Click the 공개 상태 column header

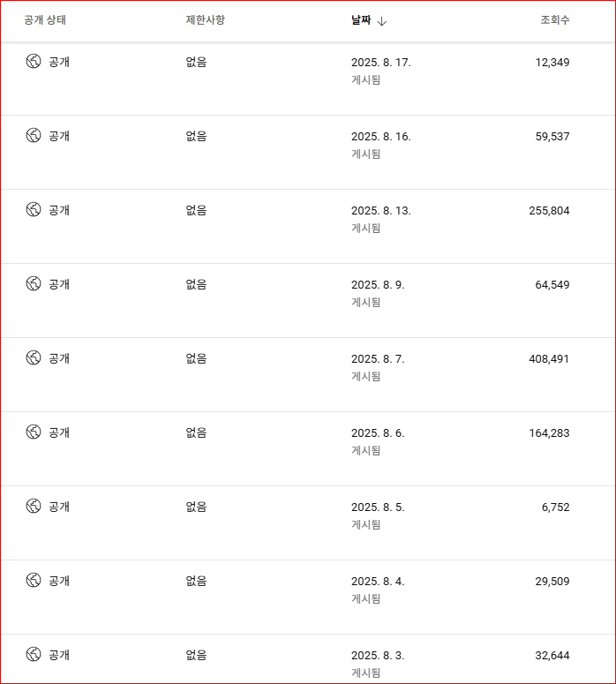pyautogui.click(x=45, y=20)
